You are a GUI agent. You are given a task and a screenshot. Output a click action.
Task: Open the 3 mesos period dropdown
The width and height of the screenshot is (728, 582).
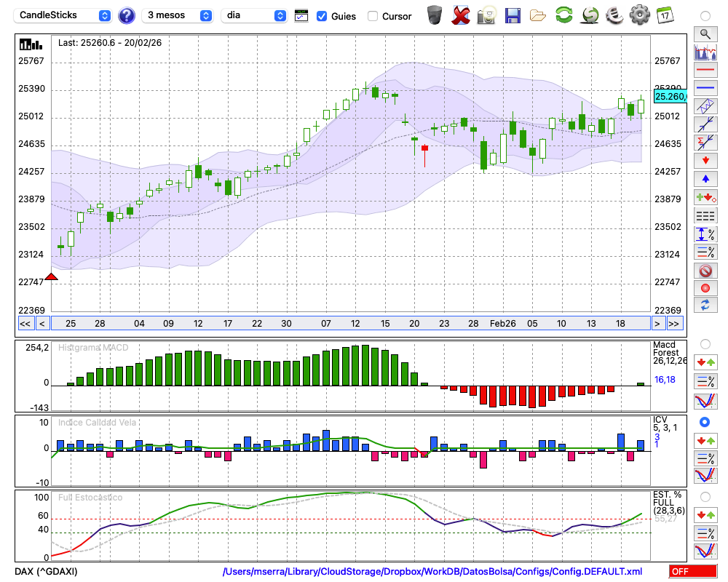pyautogui.click(x=178, y=15)
